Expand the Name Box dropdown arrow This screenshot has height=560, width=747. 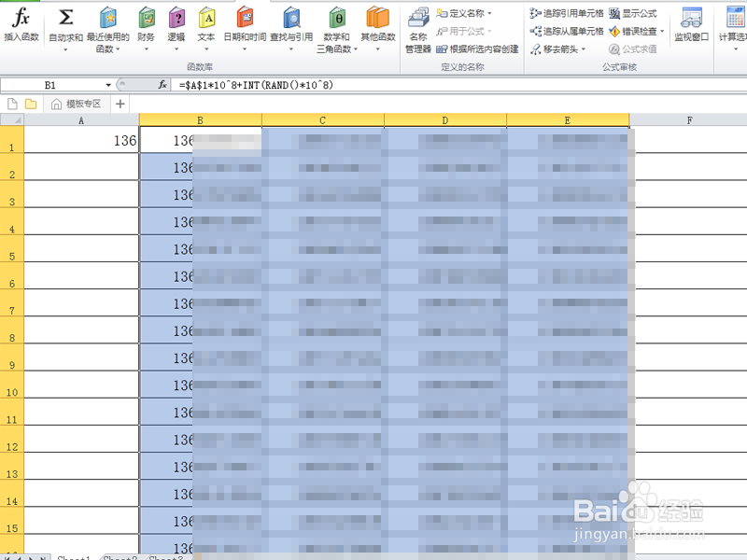[108, 85]
